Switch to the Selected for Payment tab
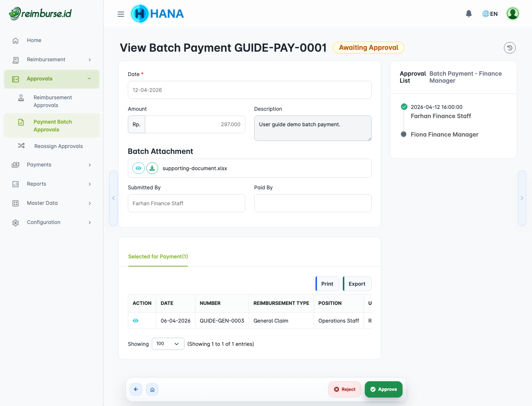Viewport: 532px width, 406px height. [x=158, y=256]
